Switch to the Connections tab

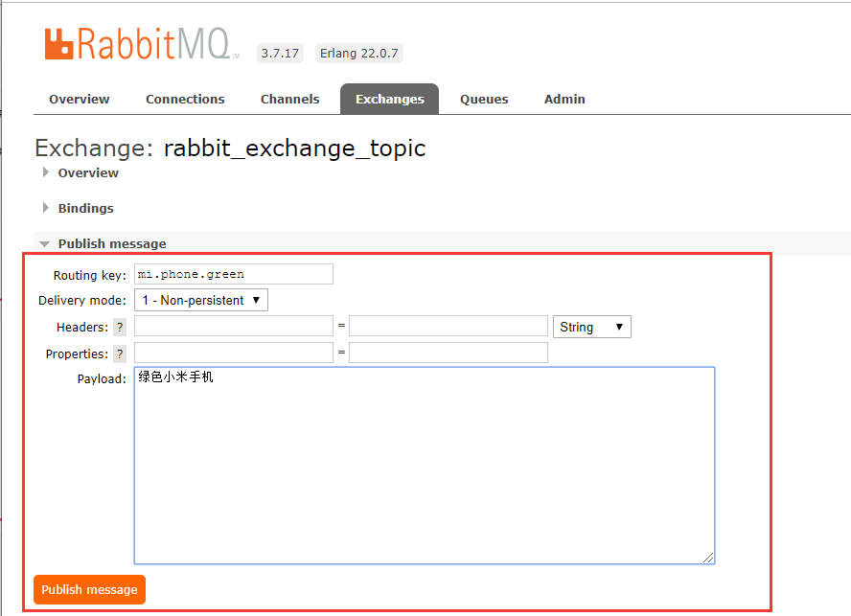pos(184,99)
